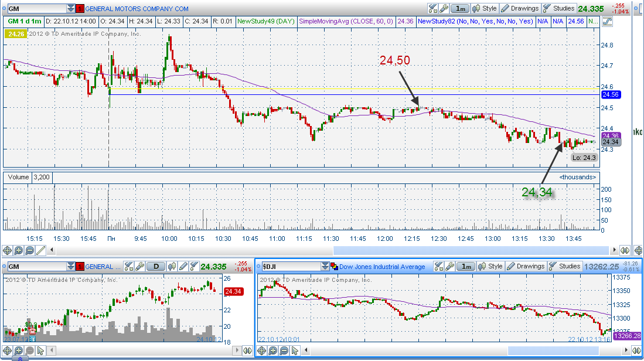Click the red clipboard link icon in lower-left GM chart
Image resolution: width=644 pixels, height=361 pixels.
[x=80, y=267]
